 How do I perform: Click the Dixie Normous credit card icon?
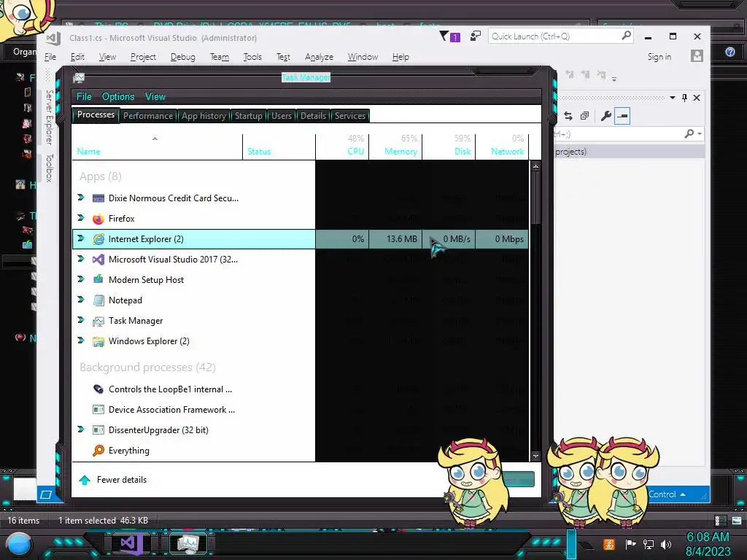(98, 198)
